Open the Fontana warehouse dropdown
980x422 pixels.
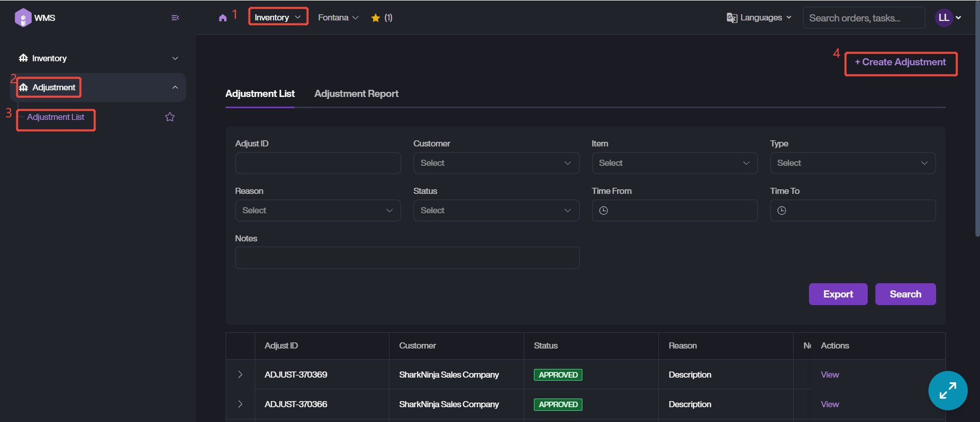[338, 18]
